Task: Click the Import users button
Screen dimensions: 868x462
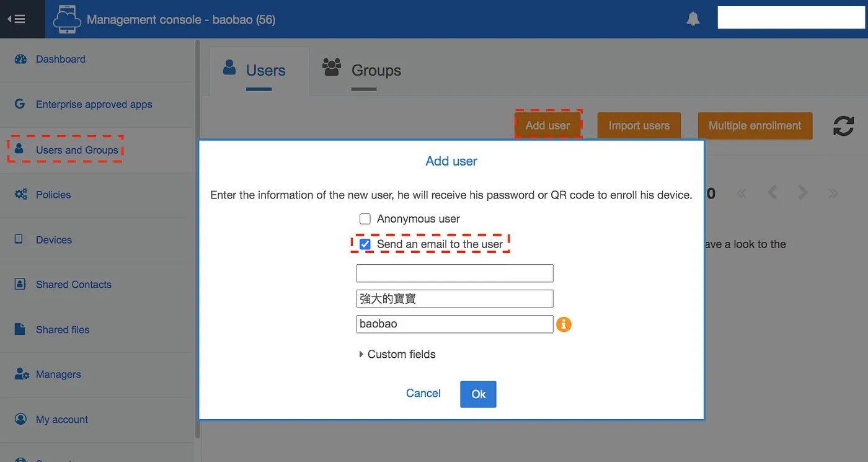Action: click(639, 125)
